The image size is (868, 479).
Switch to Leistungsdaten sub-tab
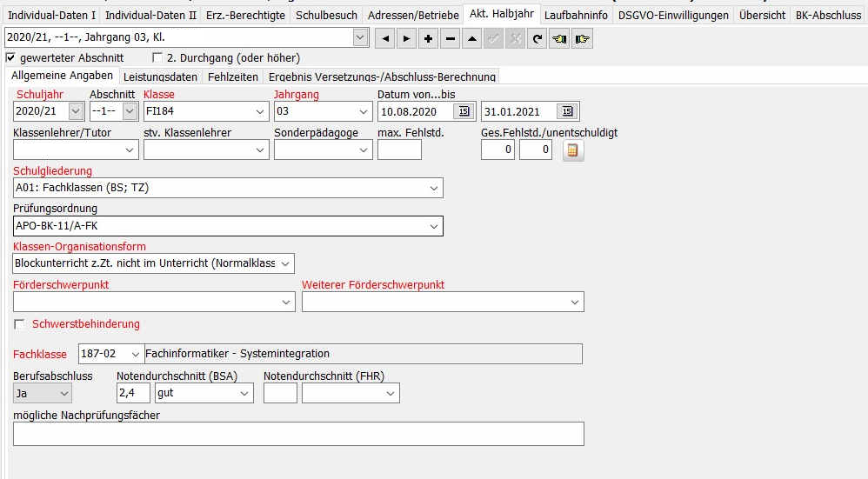160,77
